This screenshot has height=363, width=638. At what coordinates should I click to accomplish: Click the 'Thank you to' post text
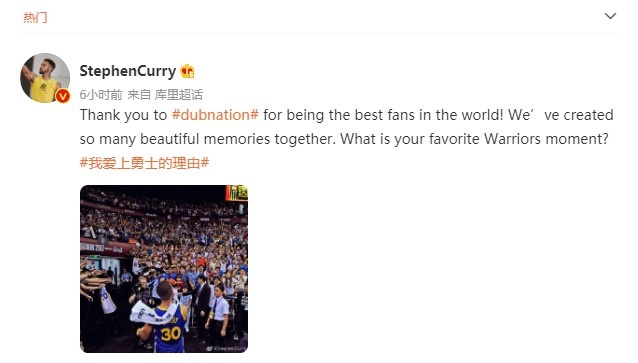(123, 115)
